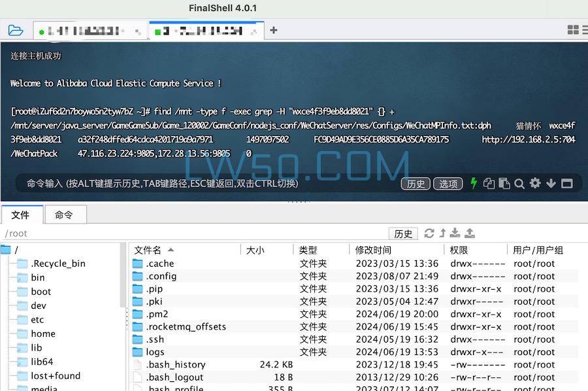Focus the 命令输入 command input box
Image resolution: width=588 pixels, height=391 pixels.
(206, 184)
